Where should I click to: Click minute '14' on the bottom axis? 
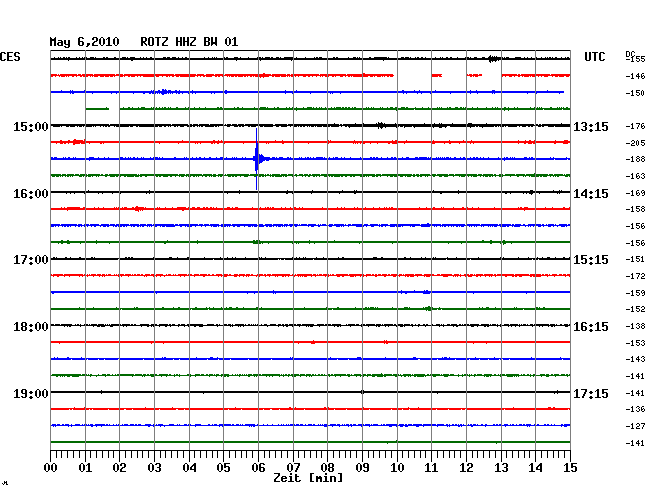coord(535,467)
